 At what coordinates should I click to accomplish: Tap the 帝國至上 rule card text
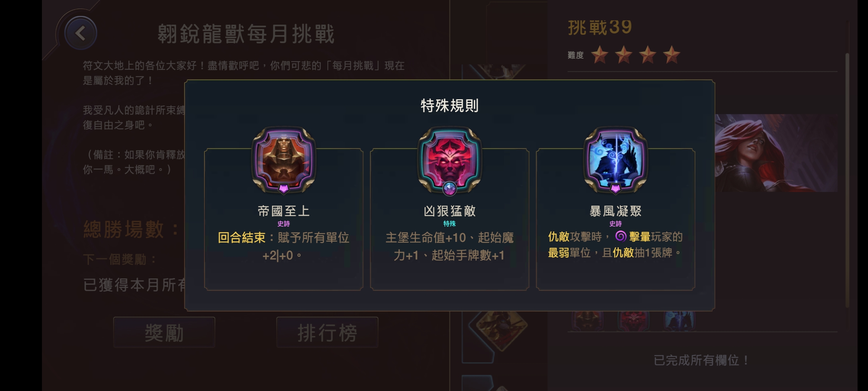tap(284, 246)
